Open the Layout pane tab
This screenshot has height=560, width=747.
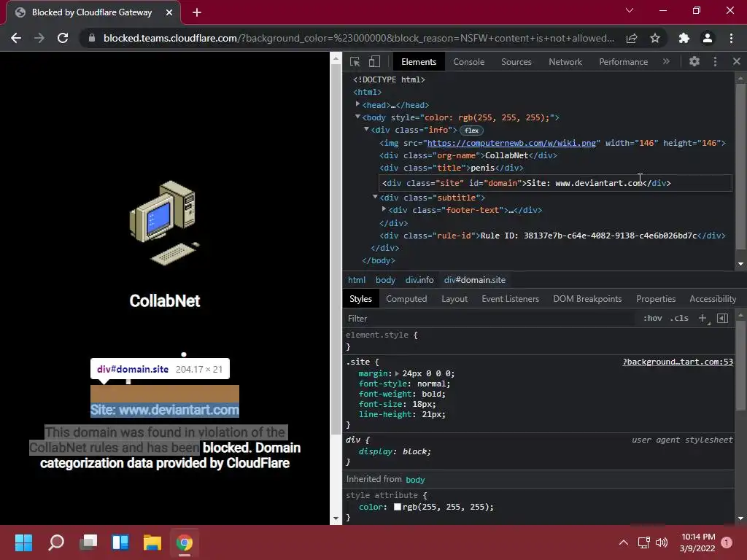tap(454, 298)
